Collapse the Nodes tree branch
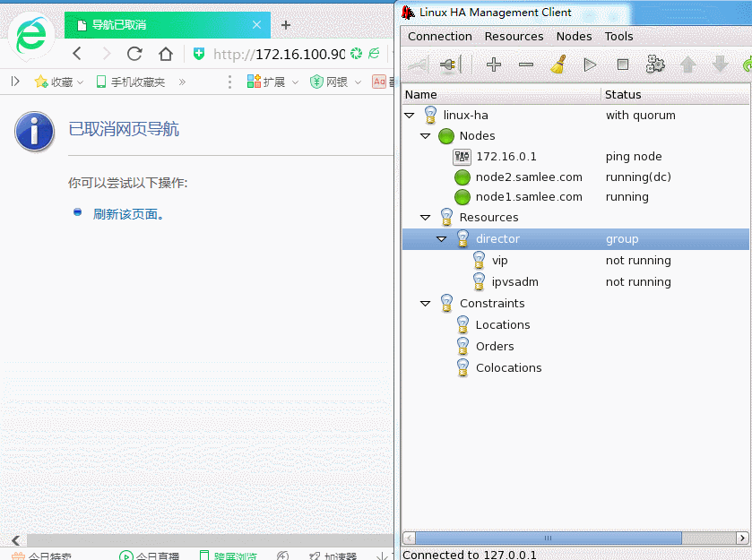 (x=426, y=136)
